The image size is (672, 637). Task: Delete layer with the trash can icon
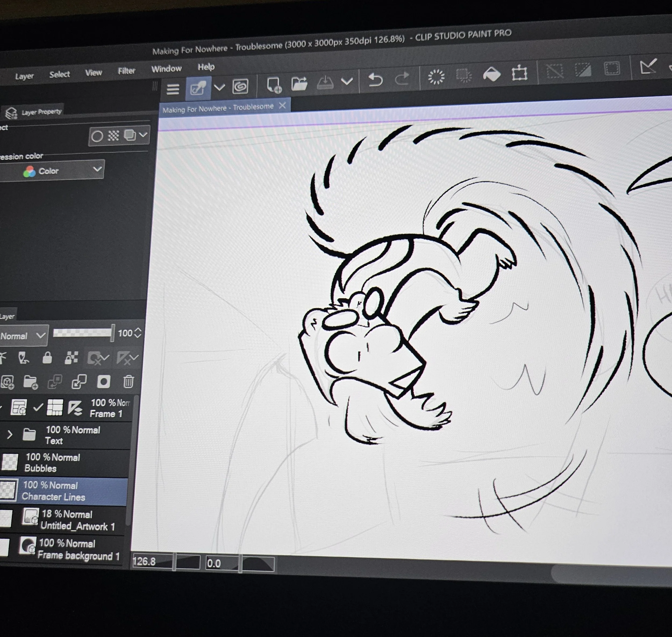(128, 381)
